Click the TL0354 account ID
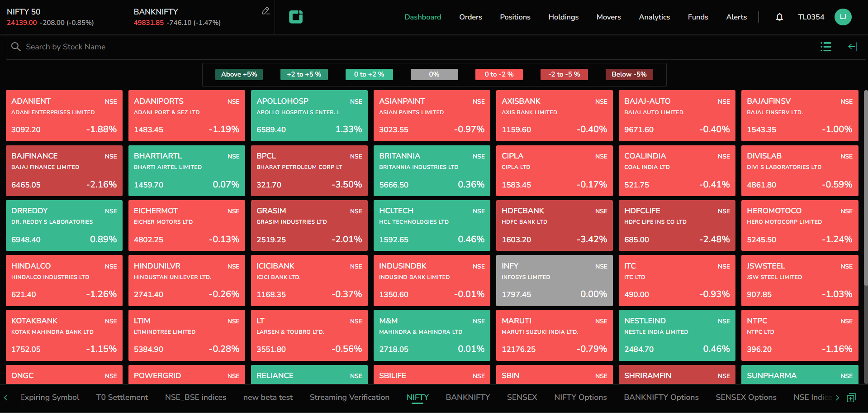 (x=811, y=17)
